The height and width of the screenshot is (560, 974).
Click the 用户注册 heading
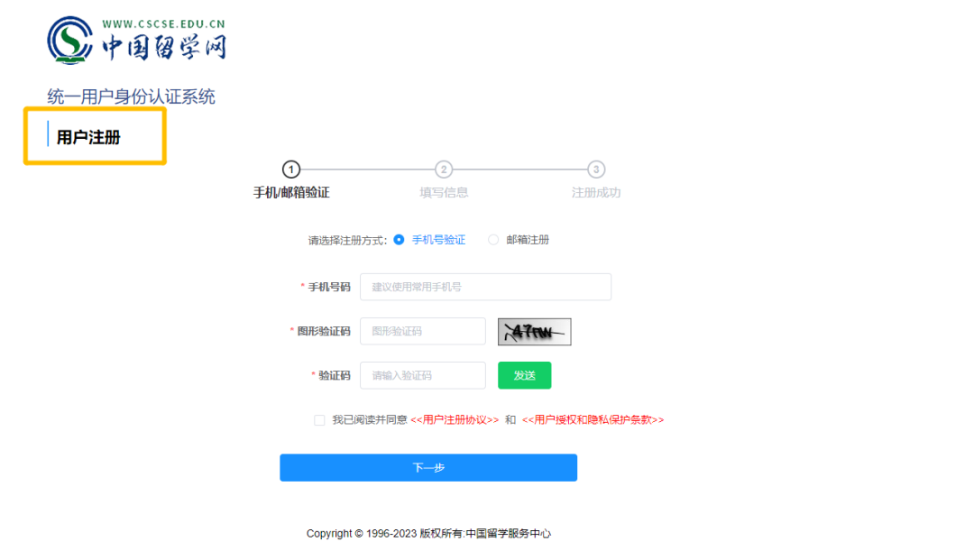(x=88, y=137)
